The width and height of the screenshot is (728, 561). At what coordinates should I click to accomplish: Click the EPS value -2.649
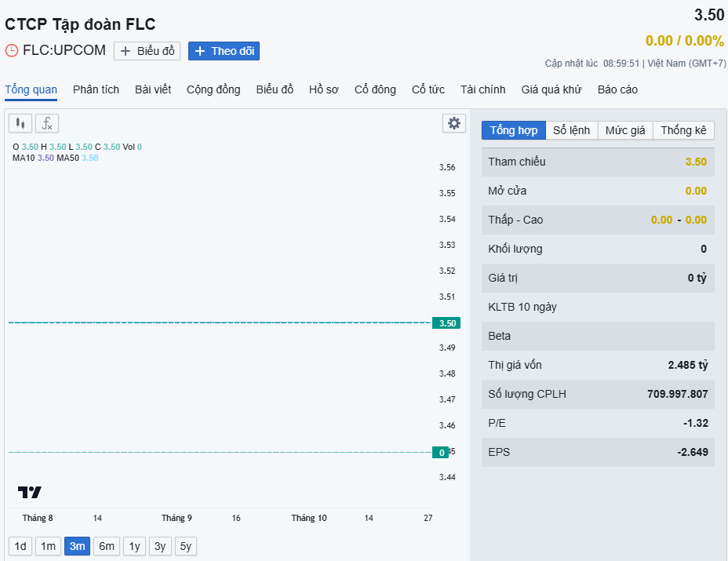click(693, 452)
